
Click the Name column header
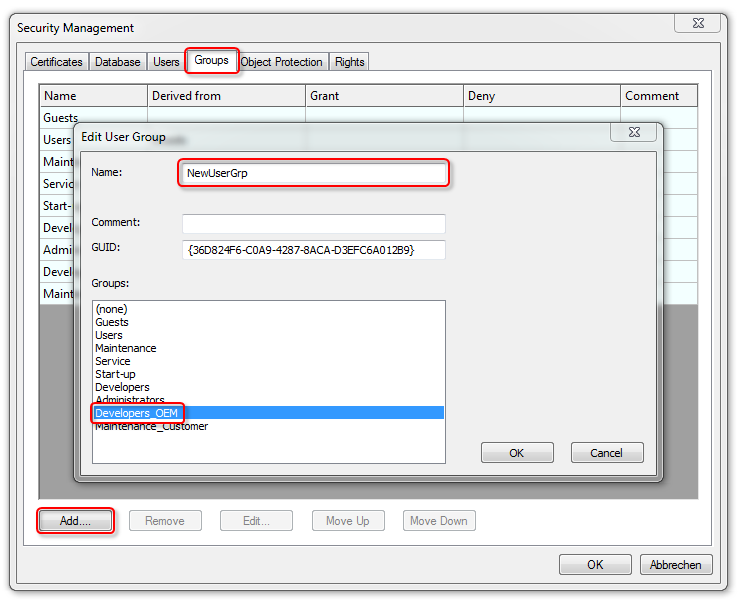[94, 96]
